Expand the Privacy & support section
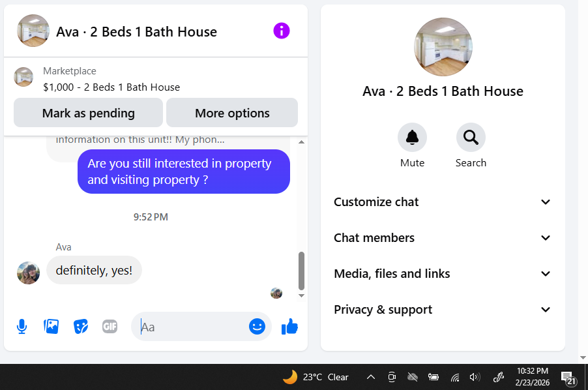 tap(443, 310)
